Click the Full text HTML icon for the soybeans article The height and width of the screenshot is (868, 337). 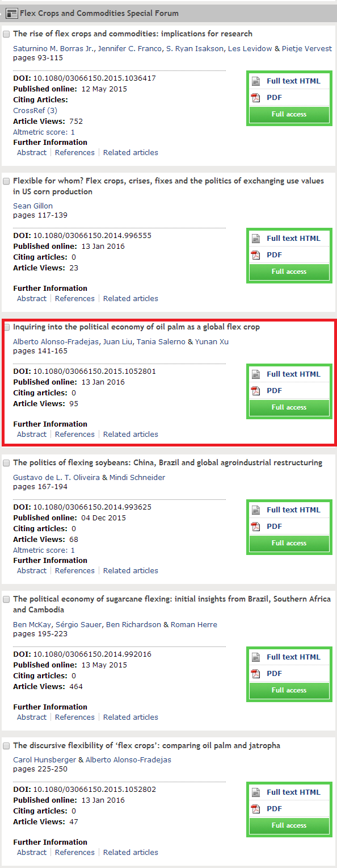tap(256, 510)
